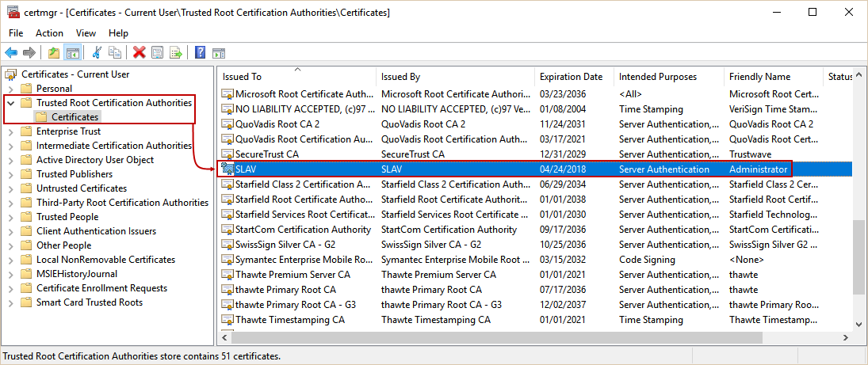Click the Export List toolbar icon
This screenshot has height=365, width=868.
[175, 53]
